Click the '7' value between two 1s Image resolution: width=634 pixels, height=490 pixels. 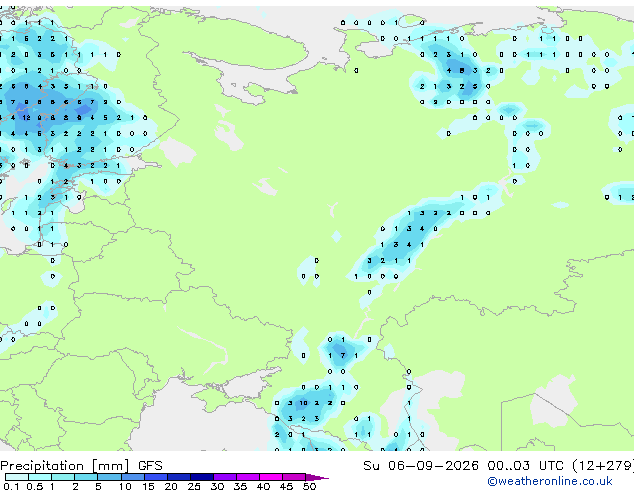[343, 355]
